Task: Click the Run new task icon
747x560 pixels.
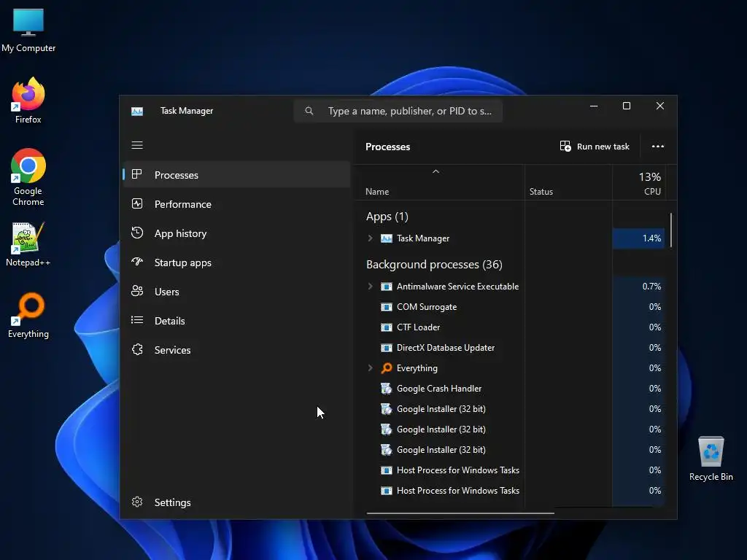Action: [565, 146]
